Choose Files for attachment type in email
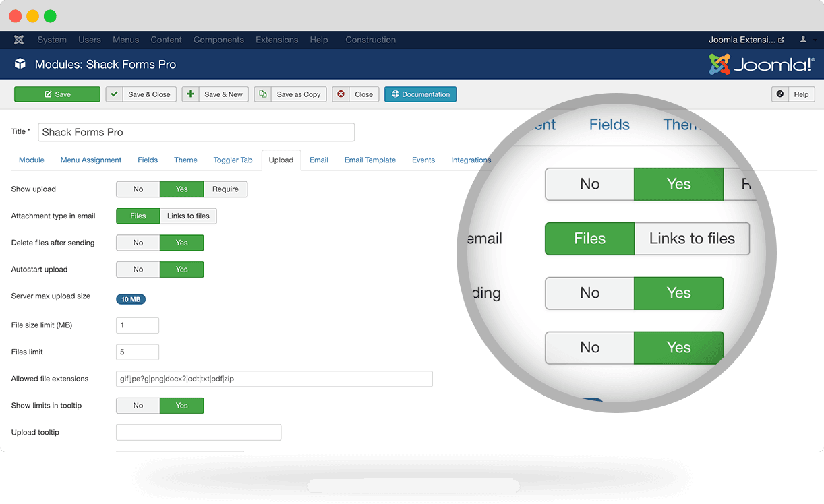The height and width of the screenshot is (504, 824). coord(138,216)
